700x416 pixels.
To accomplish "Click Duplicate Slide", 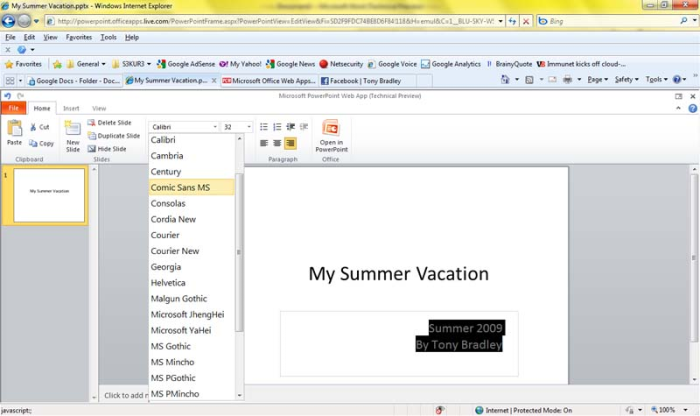I will pyautogui.click(x=114, y=136).
